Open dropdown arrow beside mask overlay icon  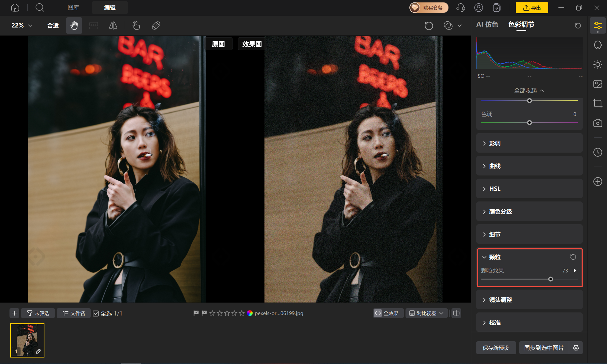click(x=460, y=26)
